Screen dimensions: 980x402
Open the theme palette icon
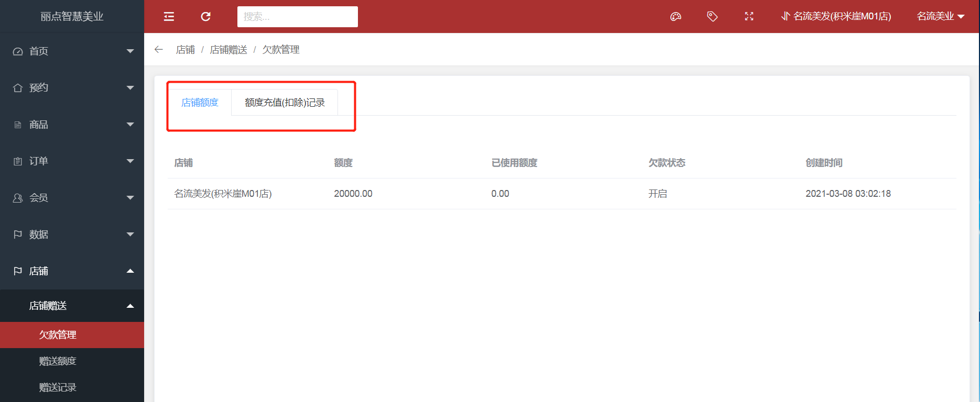click(676, 17)
